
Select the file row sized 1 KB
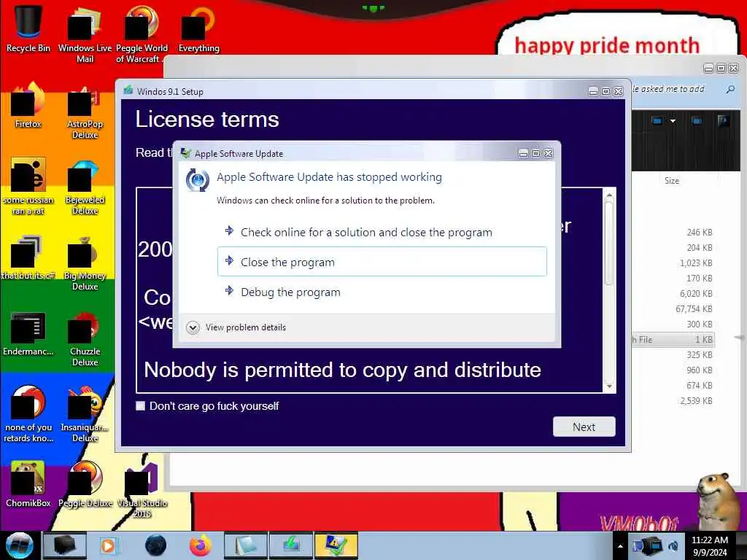[x=673, y=340]
